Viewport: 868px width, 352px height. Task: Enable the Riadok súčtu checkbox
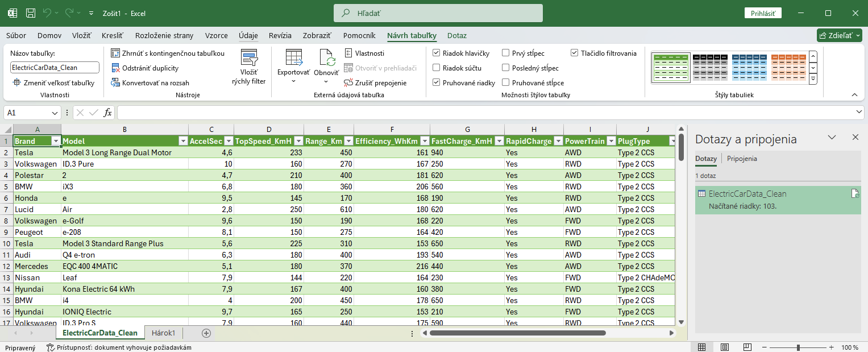(437, 68)
